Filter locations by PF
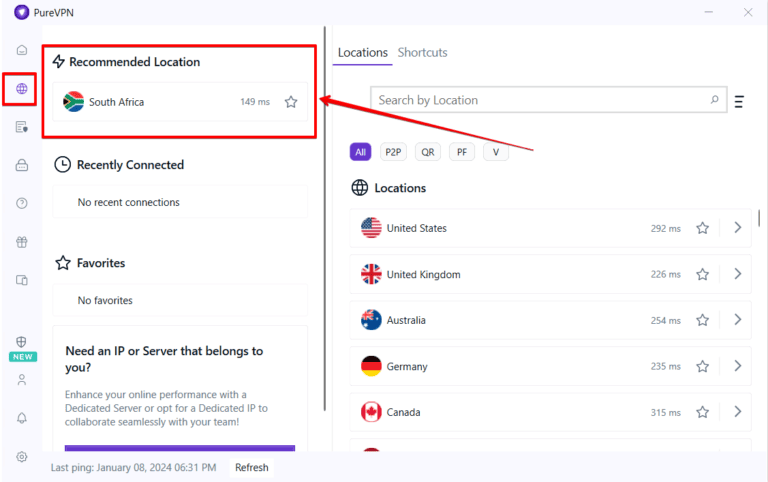This screenshot has height=482, width=768. 461,152
